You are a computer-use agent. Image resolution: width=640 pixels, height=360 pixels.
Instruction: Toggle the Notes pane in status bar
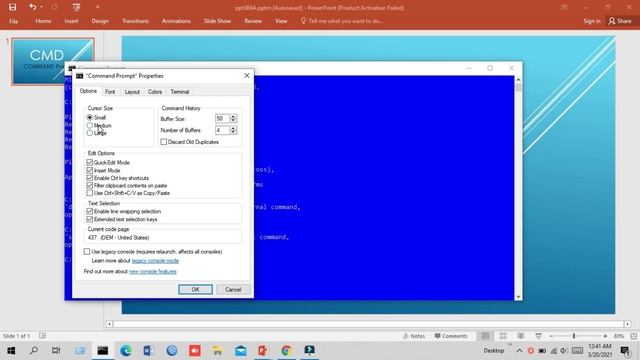(x=414, y=336)
